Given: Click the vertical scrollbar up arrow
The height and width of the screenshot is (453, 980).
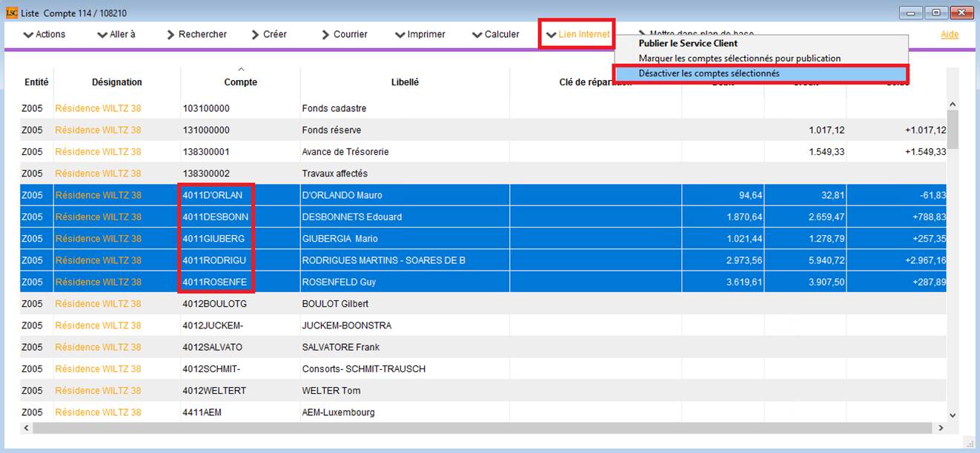Looking at the screenshot, I should pos(953,105).
